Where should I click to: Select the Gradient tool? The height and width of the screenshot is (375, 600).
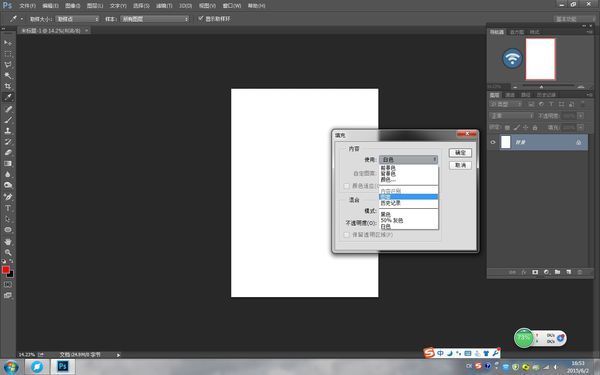click(x=8, y=163)
